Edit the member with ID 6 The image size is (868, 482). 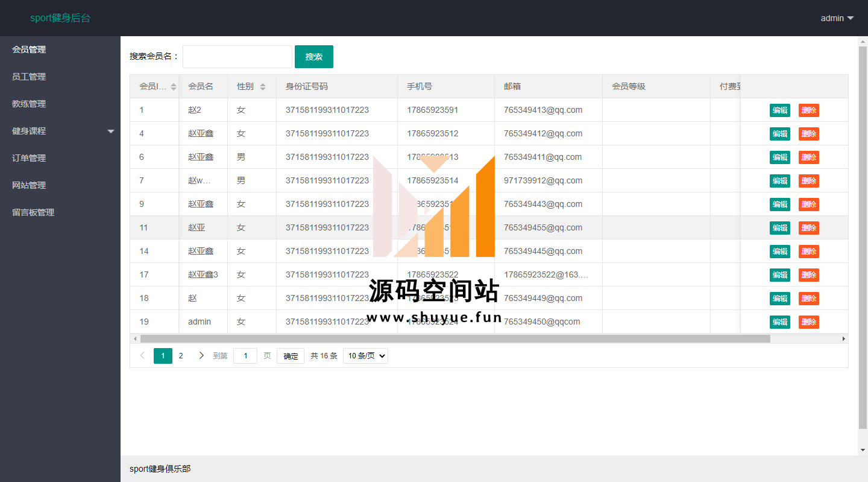tap(780, 157)
